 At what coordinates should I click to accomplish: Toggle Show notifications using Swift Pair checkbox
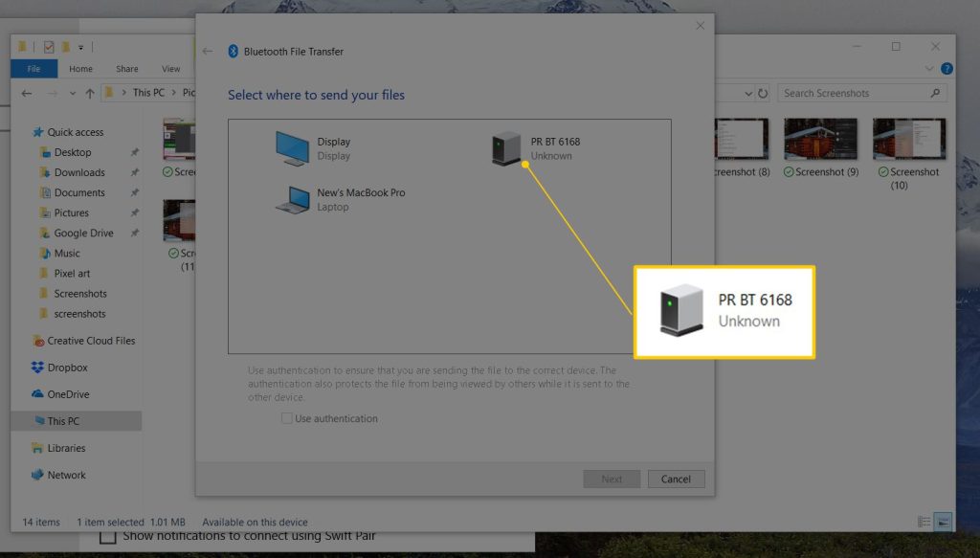[110, 536]
